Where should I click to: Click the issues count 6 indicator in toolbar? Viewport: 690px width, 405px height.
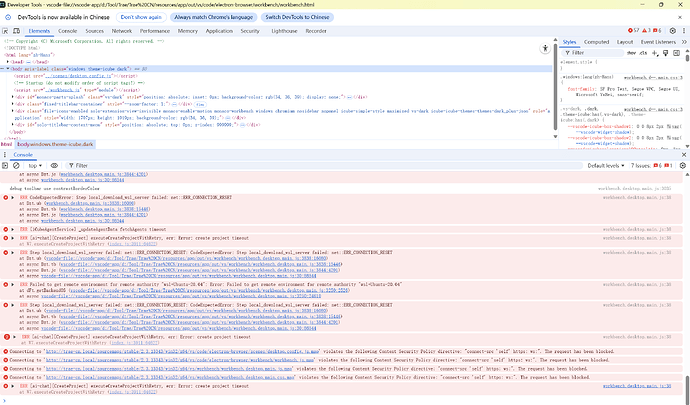click(x=657, y=30)
